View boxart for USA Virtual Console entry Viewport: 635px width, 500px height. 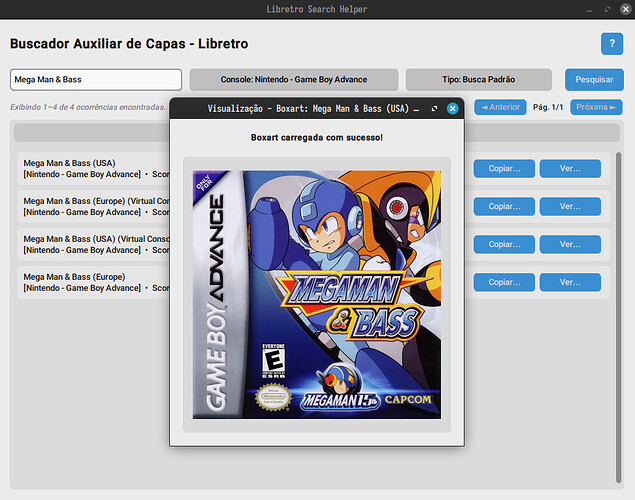click(x=570, y=245)
